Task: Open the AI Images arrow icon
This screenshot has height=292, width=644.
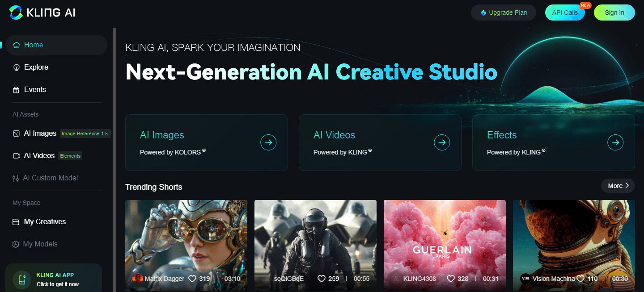Action: (268, 142)
